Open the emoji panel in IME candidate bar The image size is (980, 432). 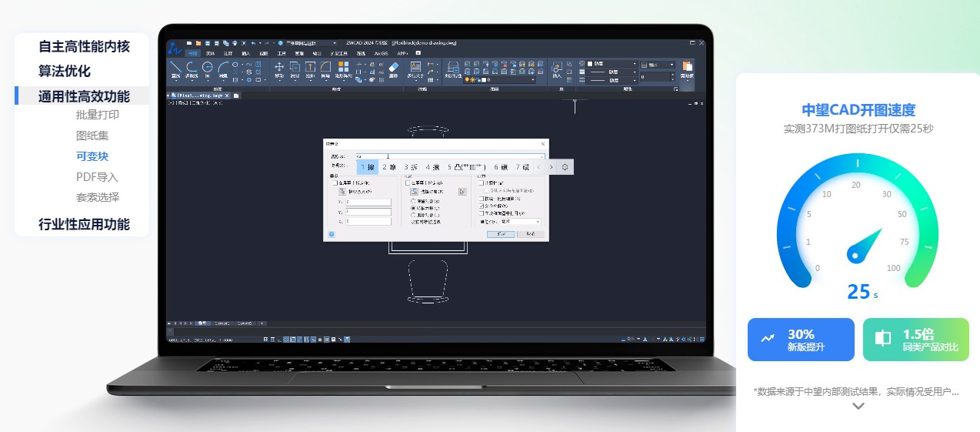click(565, 166)
